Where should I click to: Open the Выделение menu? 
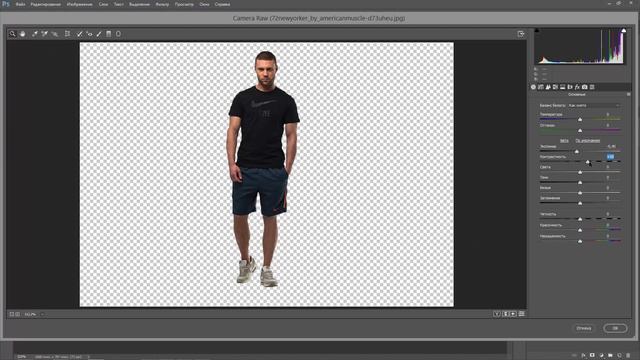click(139, 4)
